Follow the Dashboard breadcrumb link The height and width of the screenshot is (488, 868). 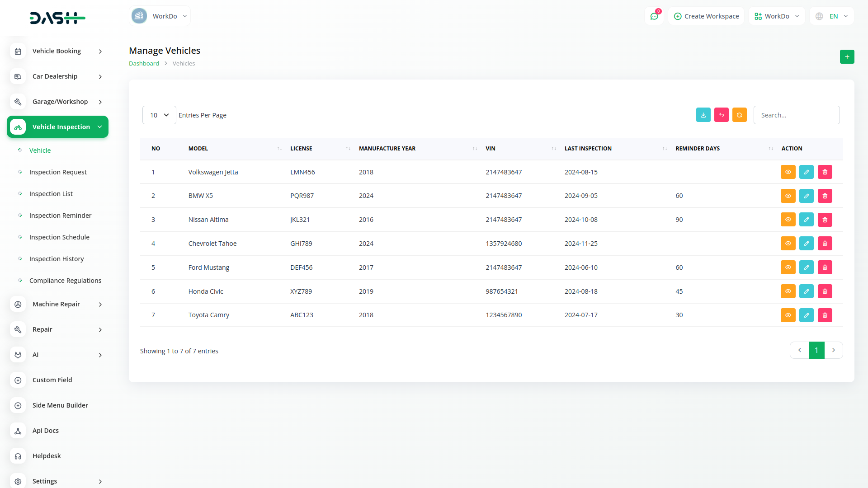[144, 63]
